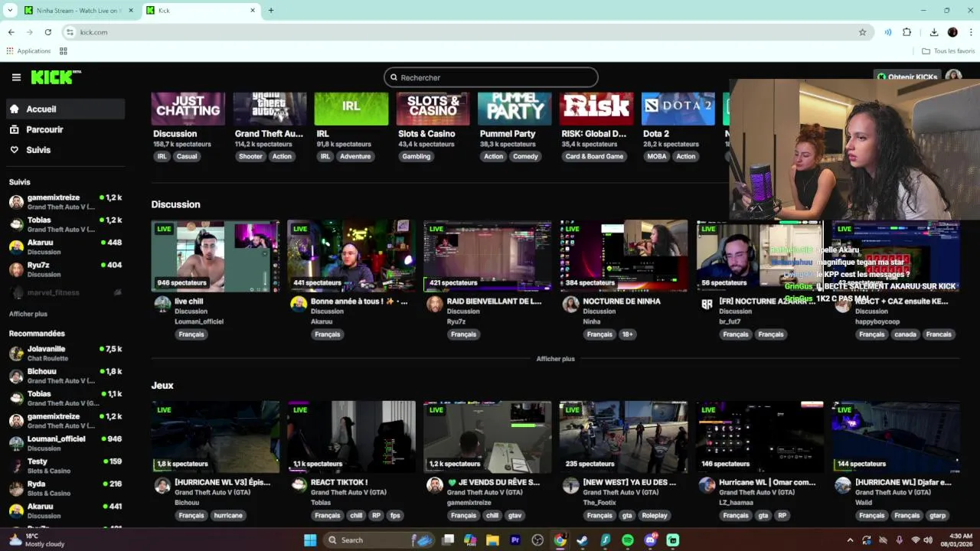Click the gtarp tag under Walid's stream

pyautogui.click(x=937, y=516)
